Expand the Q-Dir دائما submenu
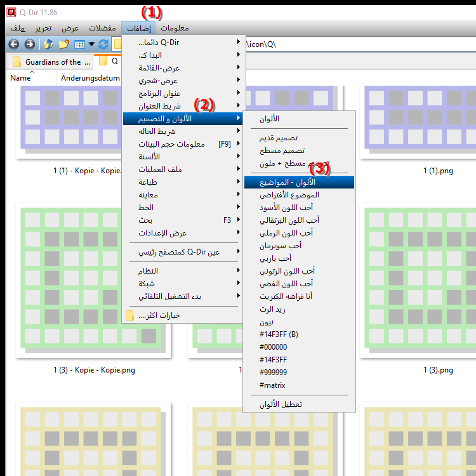 182,42
